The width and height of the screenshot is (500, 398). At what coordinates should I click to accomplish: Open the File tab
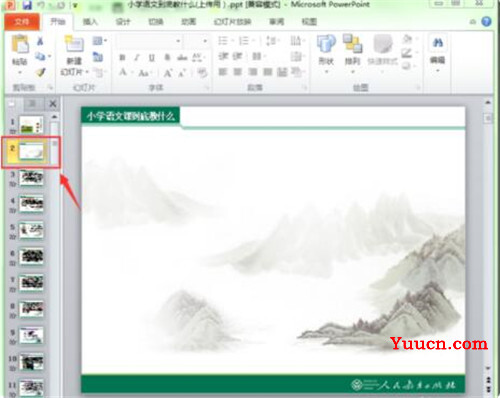coord(22,22)
